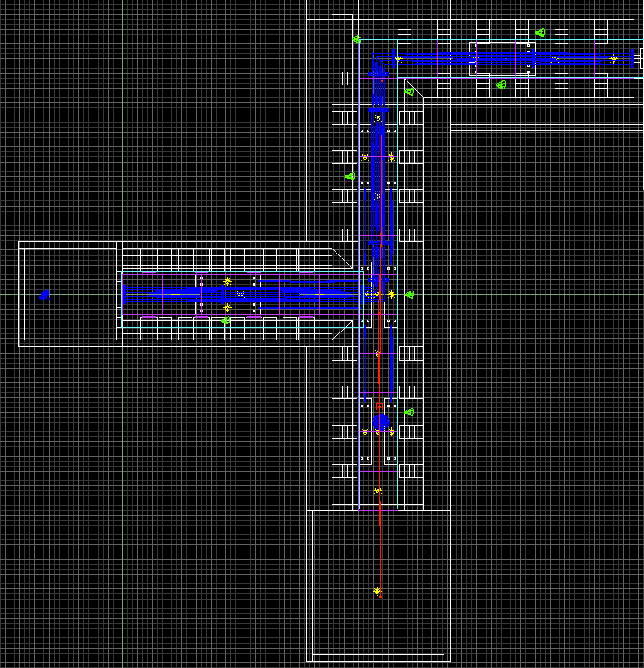Click the green icon on the diagonal corner bevel
The height and width of the screenshot is (668, 644).
click(x=409, y=92)
